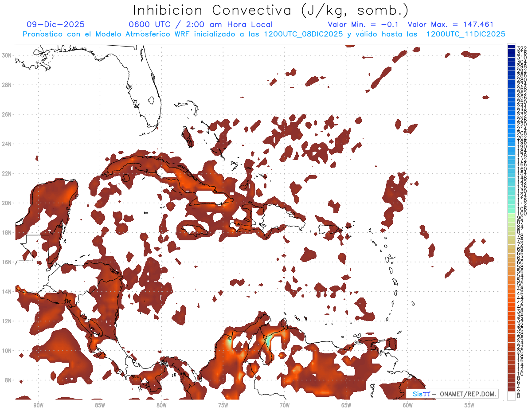The height and width of the screenshot is (411, 532).
Task: Click the "SisTT - ONAMET/REP.DOM." credit box
Action: (452, 394)
